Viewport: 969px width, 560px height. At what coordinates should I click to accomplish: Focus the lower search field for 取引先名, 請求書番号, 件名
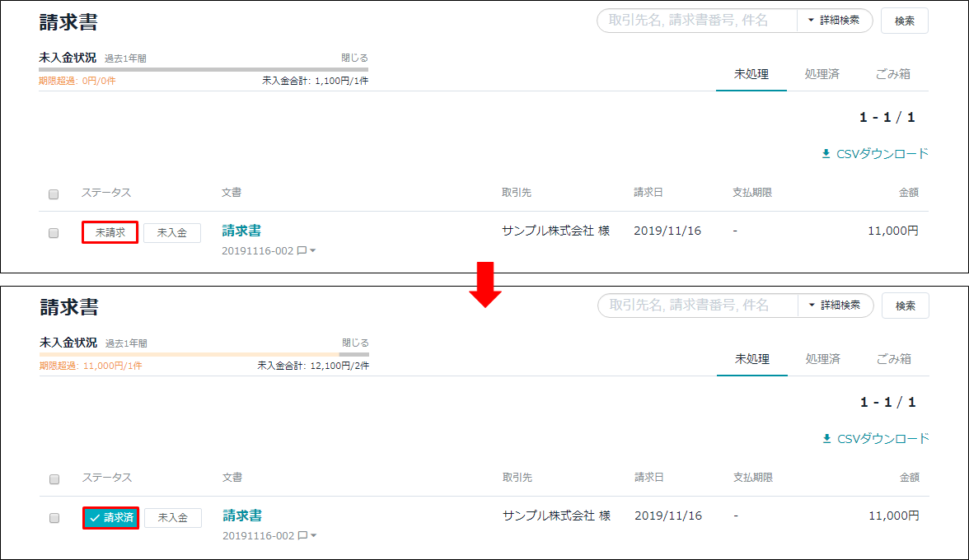[697, 306]
